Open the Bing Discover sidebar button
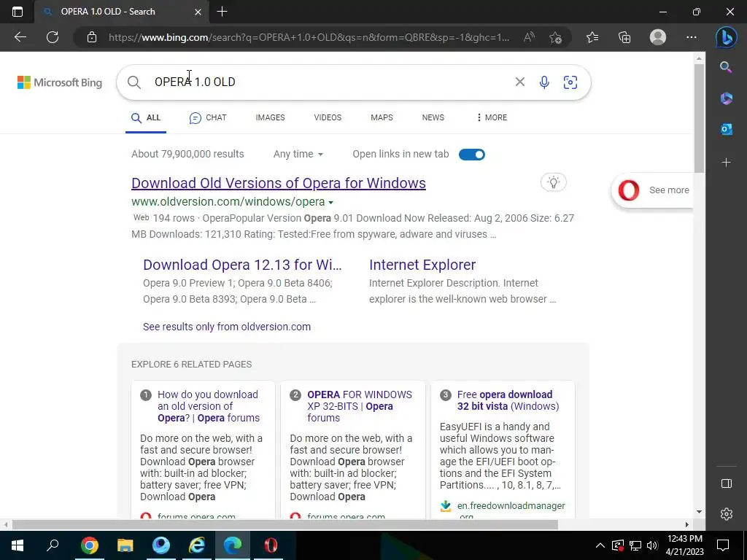 coord(726,37)
